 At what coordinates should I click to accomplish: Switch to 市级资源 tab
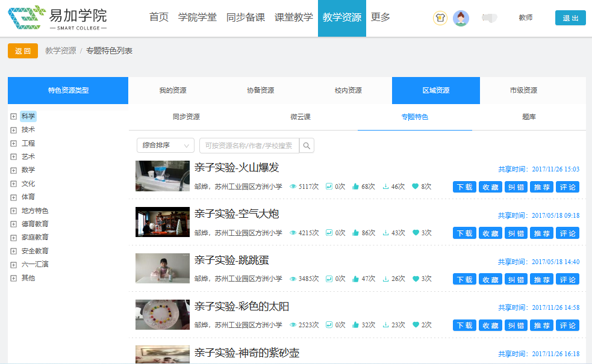pos(524,90)
